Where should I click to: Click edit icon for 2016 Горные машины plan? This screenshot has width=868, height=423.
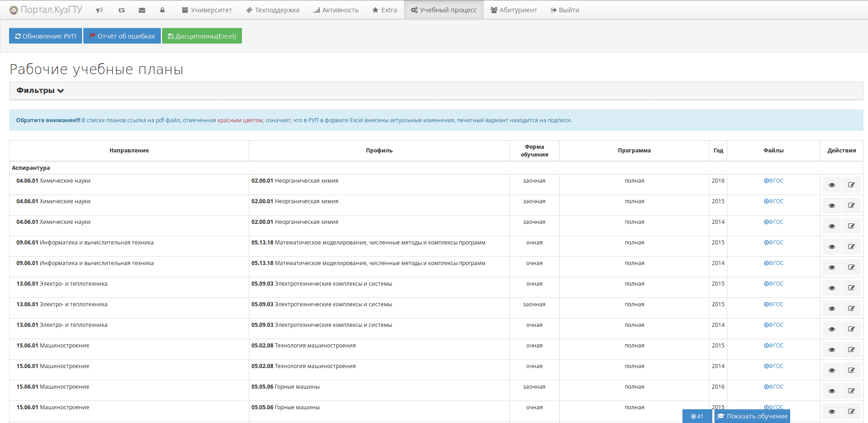851,391
